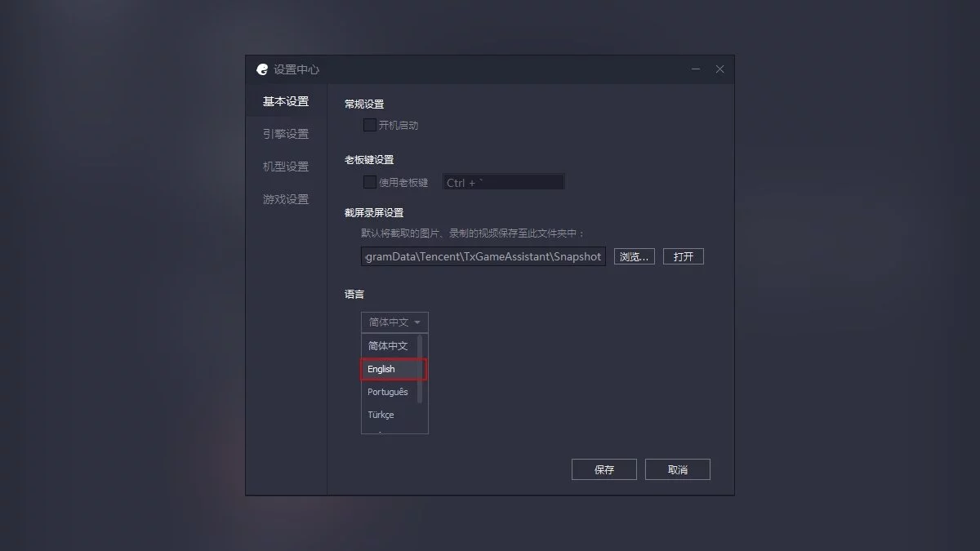980x551 pixels.
Task: Open the 简体中文 language dropdown
Action: click(x=394, y=322)
